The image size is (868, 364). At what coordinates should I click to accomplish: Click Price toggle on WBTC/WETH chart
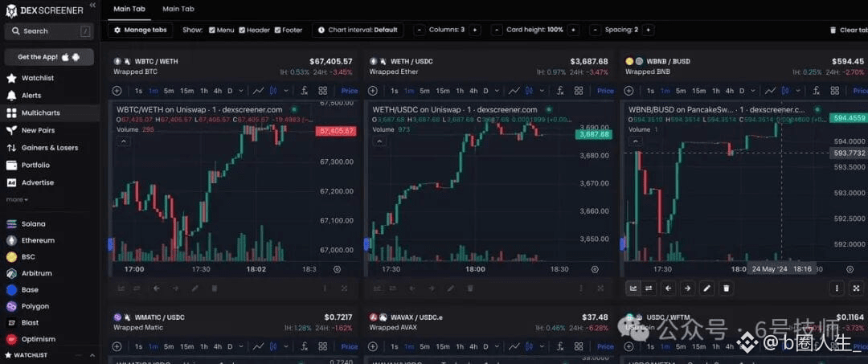(x=350, y=91)
